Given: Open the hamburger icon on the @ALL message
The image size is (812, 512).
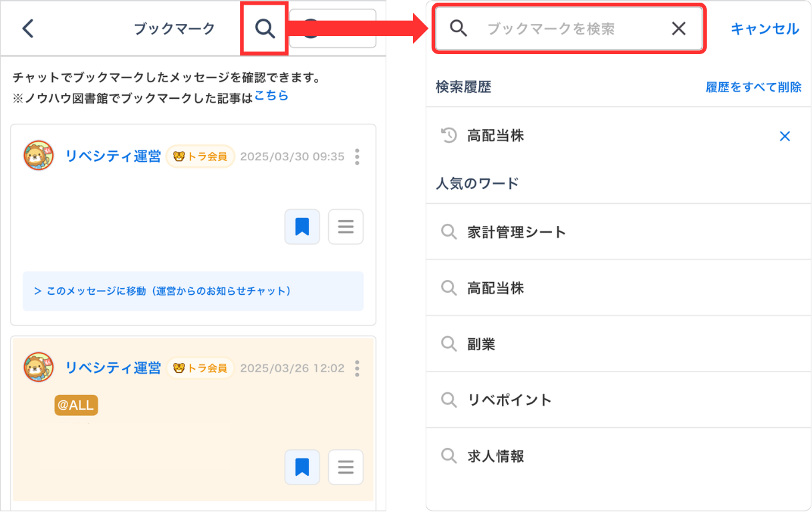Looking at the screenshot, I should [346, 467].
